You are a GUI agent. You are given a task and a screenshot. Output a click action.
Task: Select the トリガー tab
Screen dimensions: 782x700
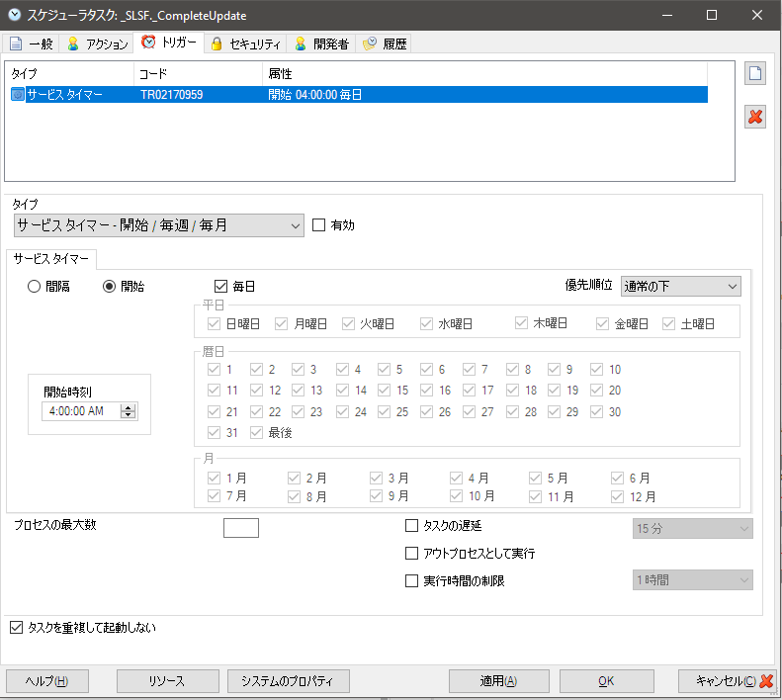pyautogui.click(x=169, y=43)
